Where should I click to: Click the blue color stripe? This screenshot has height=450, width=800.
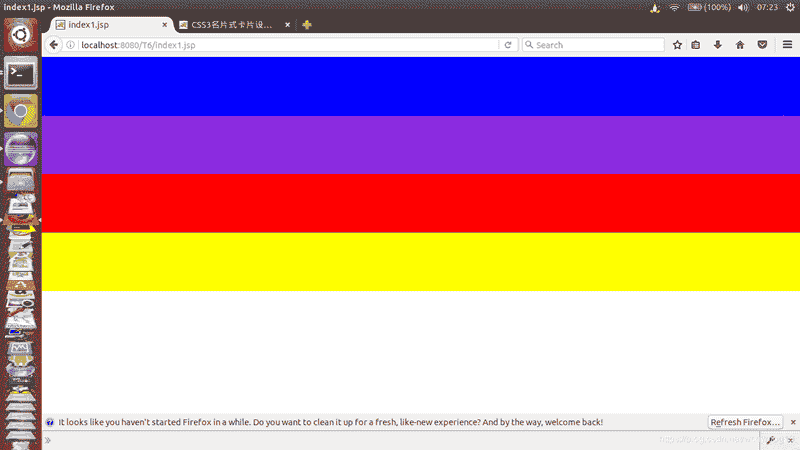pos(420,86)
